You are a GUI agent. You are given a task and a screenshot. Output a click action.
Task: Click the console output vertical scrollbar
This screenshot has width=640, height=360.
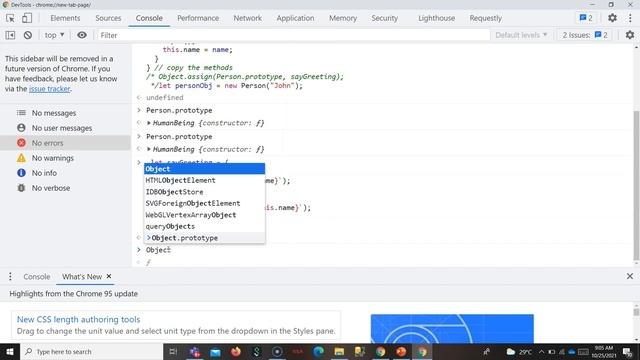(636, 186)
